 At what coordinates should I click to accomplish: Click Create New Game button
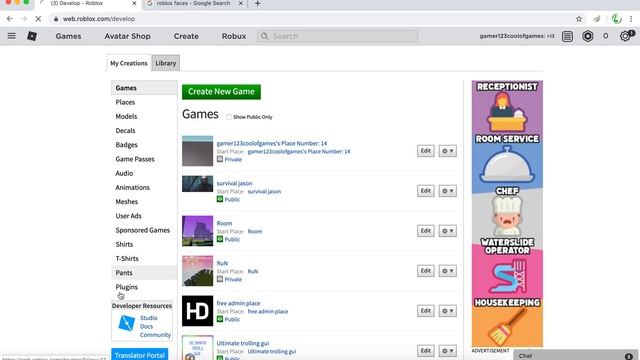(221, 92)
